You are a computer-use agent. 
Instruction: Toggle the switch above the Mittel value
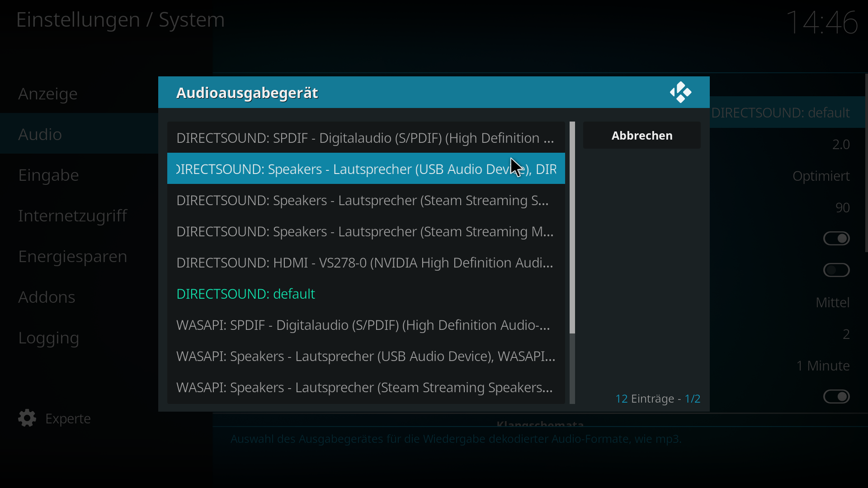point(836,270)
